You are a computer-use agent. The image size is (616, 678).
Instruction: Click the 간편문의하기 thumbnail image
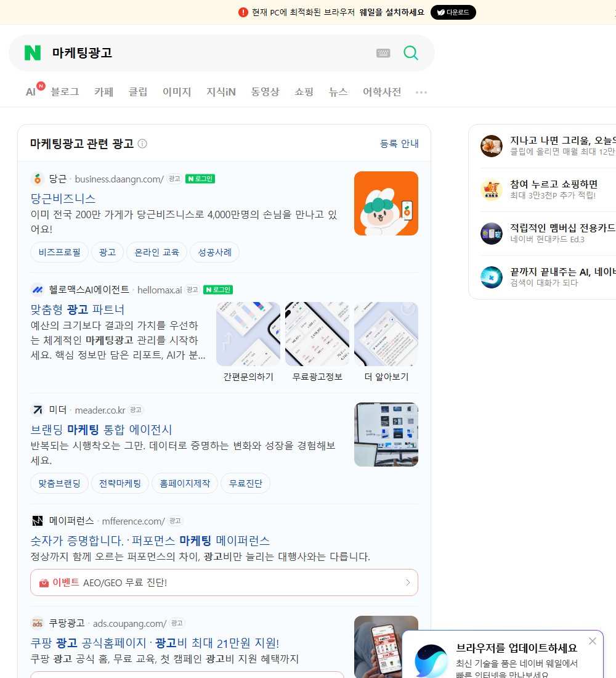pyautogui.click(x=248, y=334)
